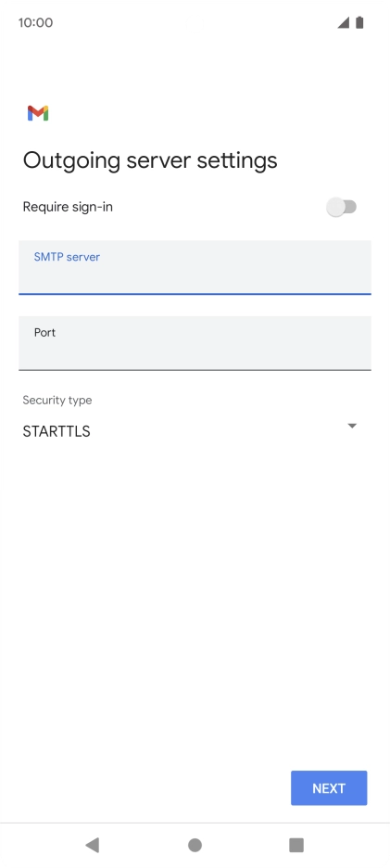
Task: Proceed with the NEXT button
Action: tap(329, 787)
